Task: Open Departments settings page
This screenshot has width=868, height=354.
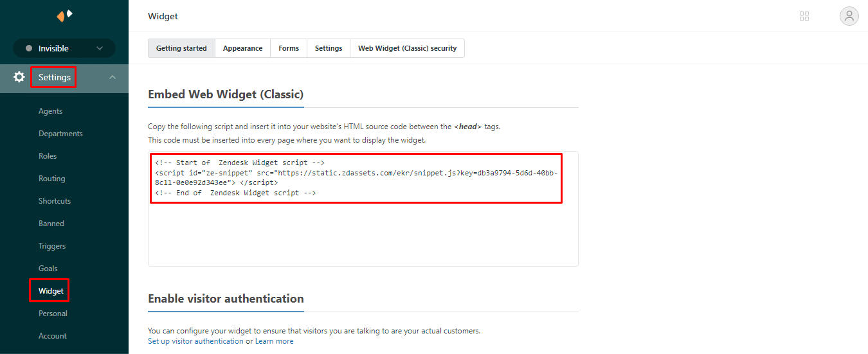Action: (60, 134)
